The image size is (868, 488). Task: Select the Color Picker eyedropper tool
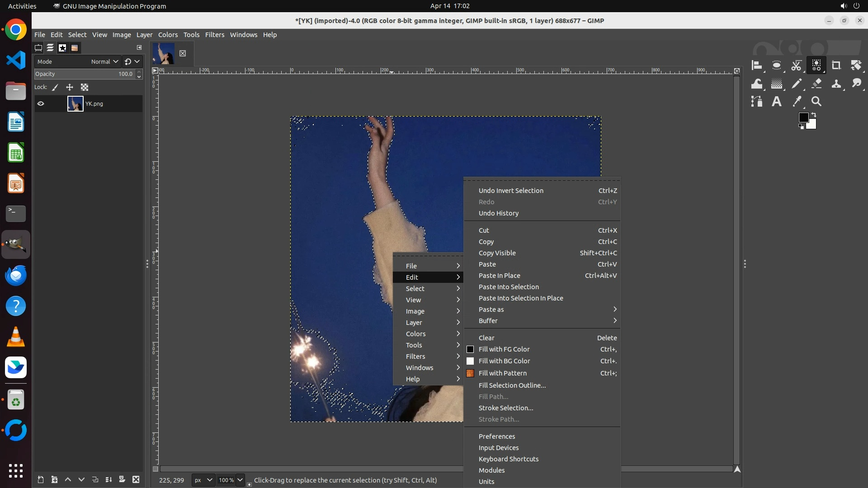[797, 102]
